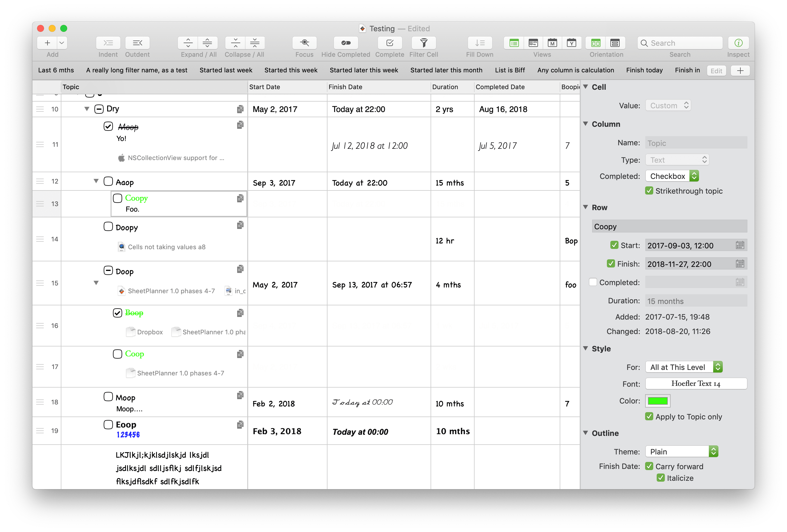Screen dimensions: 787x532
Task: Collapse the Dry row disclosure triangle
Action: (87, 109)
